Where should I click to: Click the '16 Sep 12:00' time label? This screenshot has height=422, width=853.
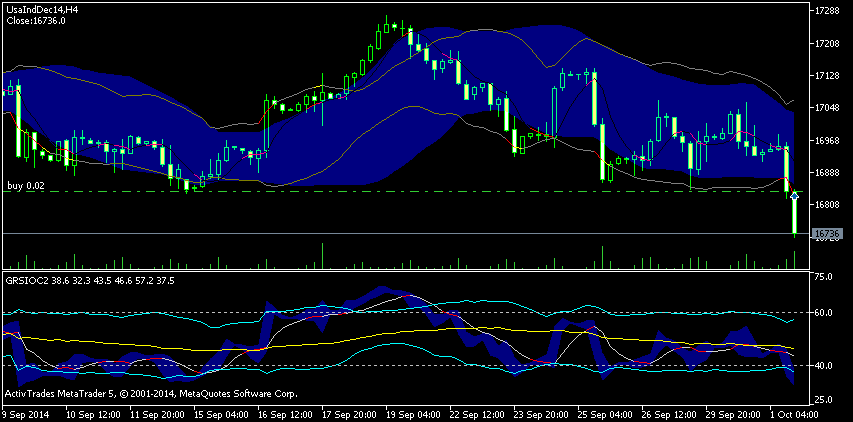pos(285,414)
